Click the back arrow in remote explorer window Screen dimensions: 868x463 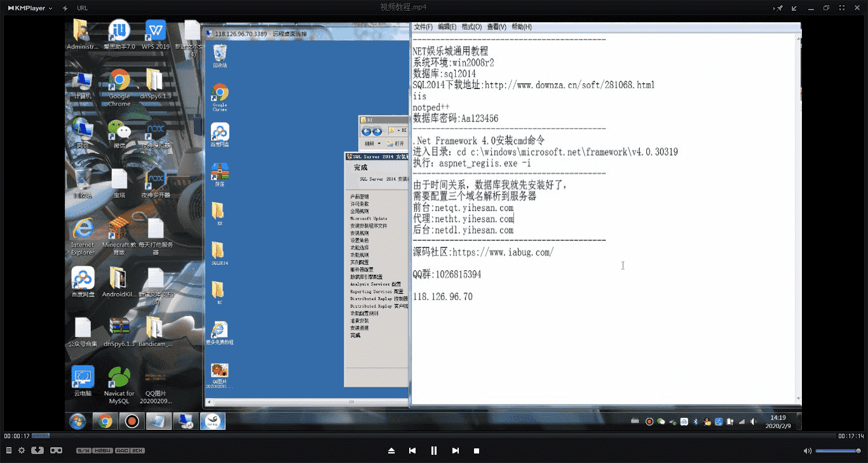pos(366,131)
